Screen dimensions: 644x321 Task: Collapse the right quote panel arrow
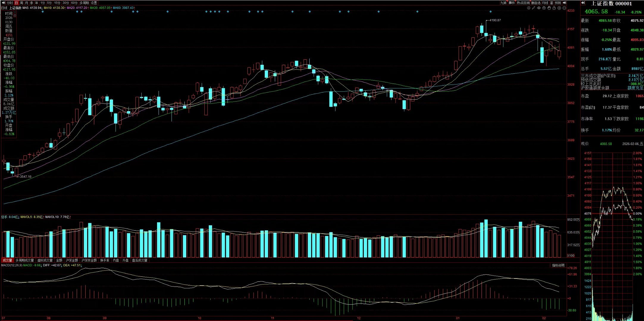(x=583, y=3)
